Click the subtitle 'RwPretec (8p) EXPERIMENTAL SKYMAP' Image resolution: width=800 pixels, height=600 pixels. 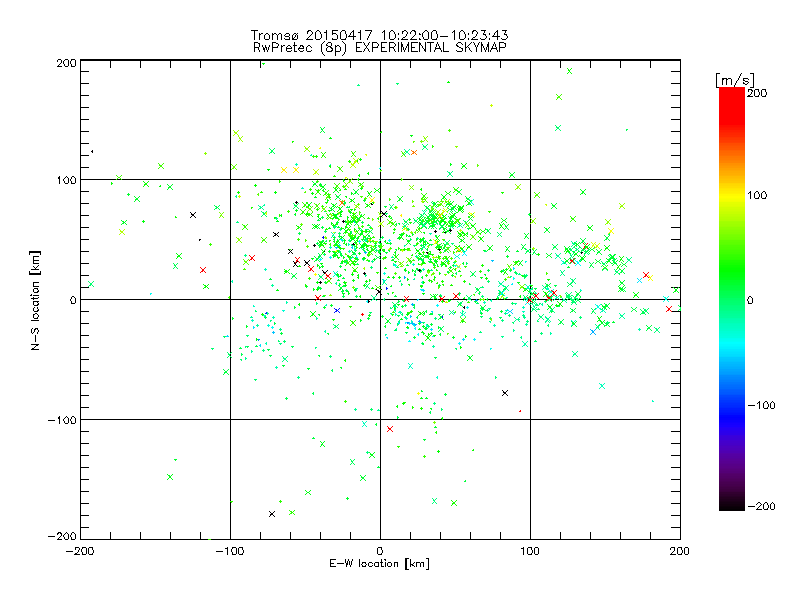click(x=379, y=48)
